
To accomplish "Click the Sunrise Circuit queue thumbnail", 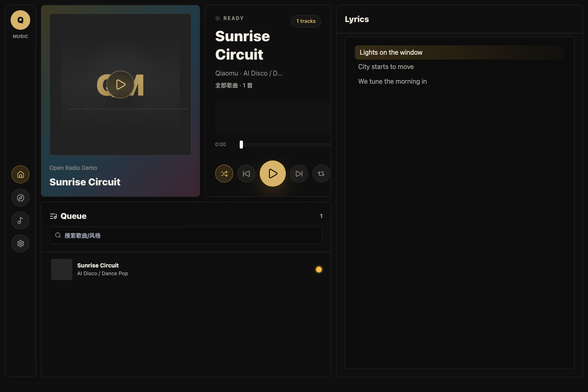I will tap(62, 269).
